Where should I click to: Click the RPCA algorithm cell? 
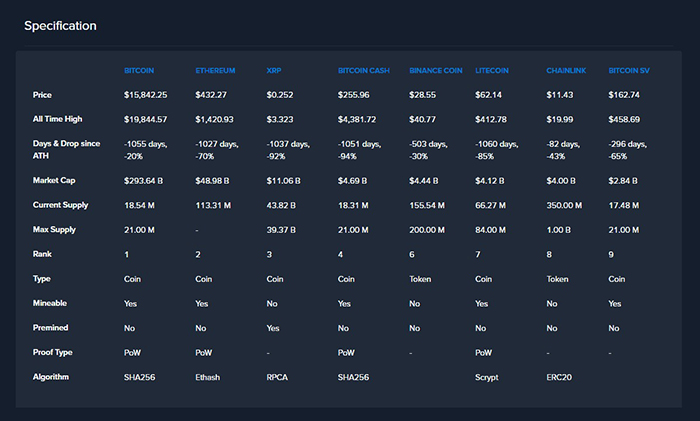click(277, 377)
